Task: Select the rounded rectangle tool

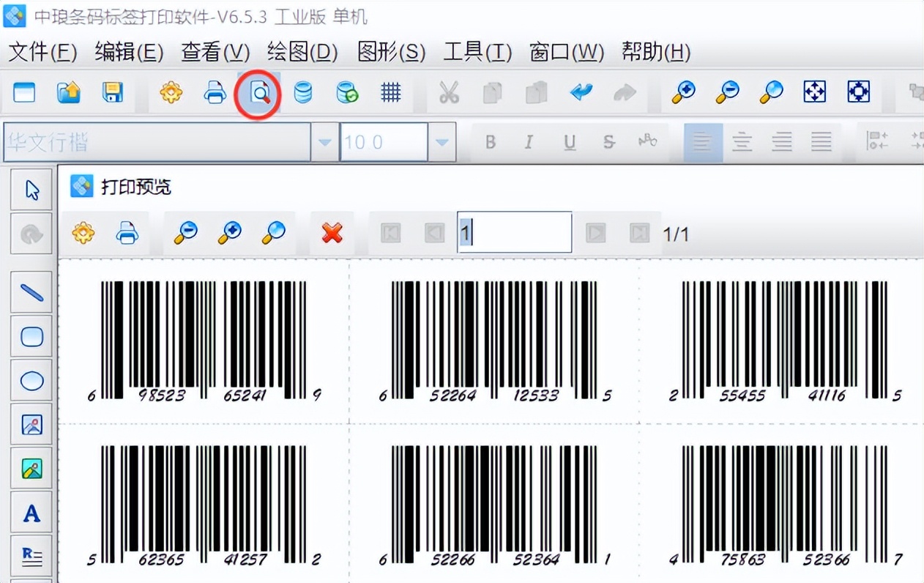Action: (31, 337)
